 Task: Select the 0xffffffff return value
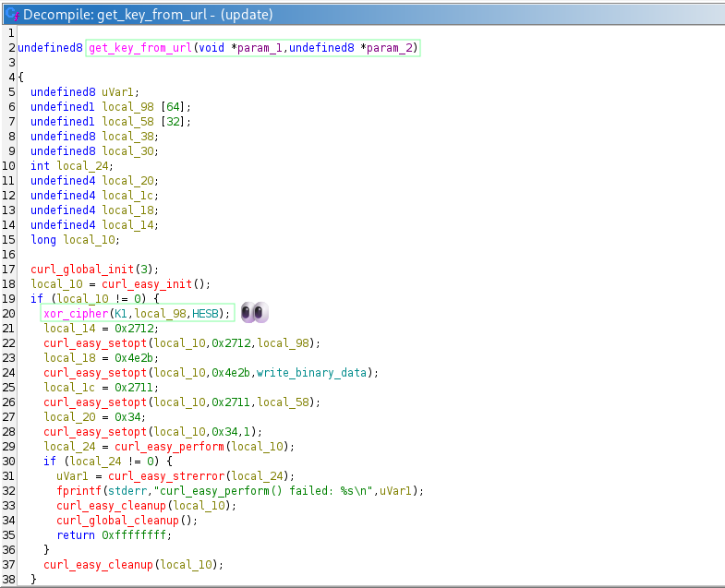tap(134, 535)
